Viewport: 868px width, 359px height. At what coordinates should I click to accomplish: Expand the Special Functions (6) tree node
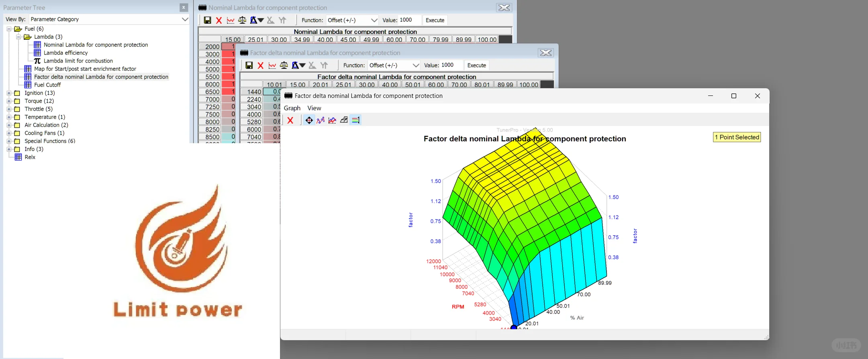tap(9, 141)
